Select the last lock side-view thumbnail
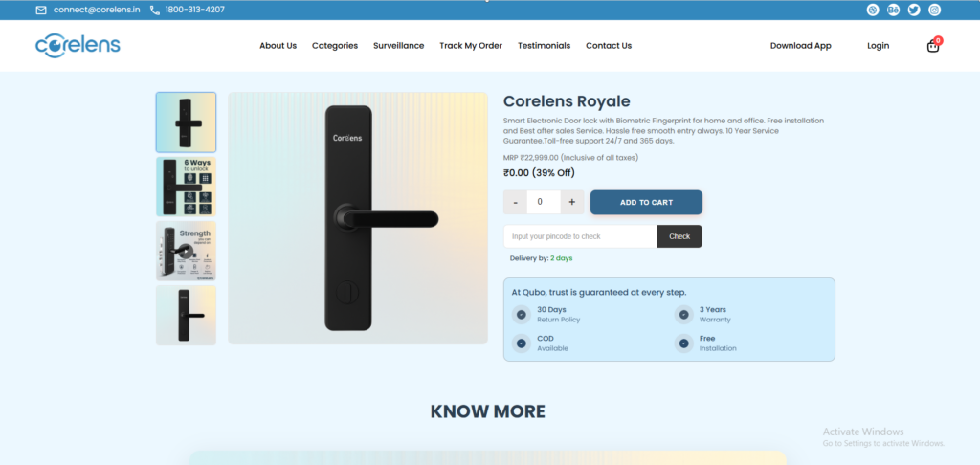This screenshot has width=980, height=465. 186,315
